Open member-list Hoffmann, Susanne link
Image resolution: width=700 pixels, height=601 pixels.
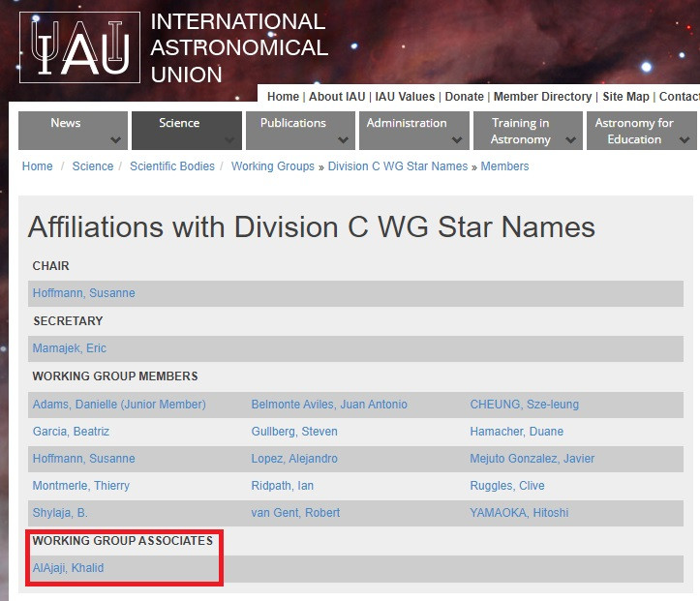pos(84,459)
